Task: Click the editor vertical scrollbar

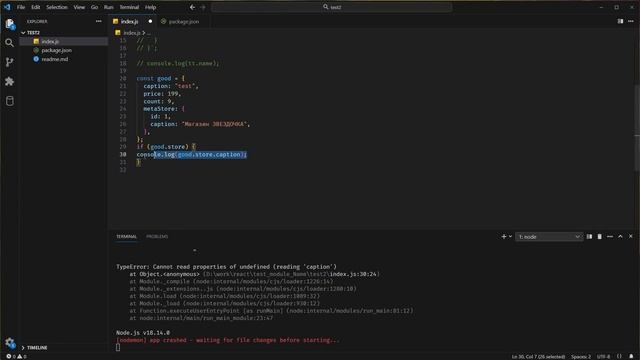Action: (x=637, y=128)
